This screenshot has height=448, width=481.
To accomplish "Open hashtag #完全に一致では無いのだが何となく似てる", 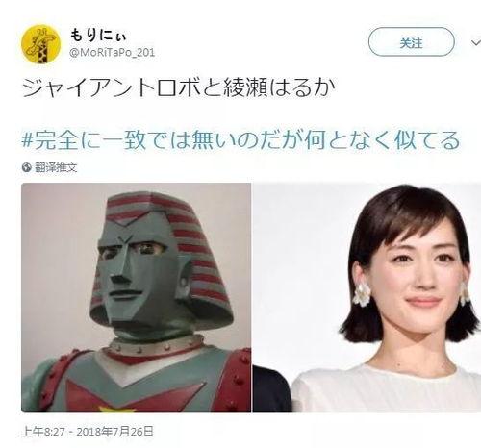I will coord(240,140).
